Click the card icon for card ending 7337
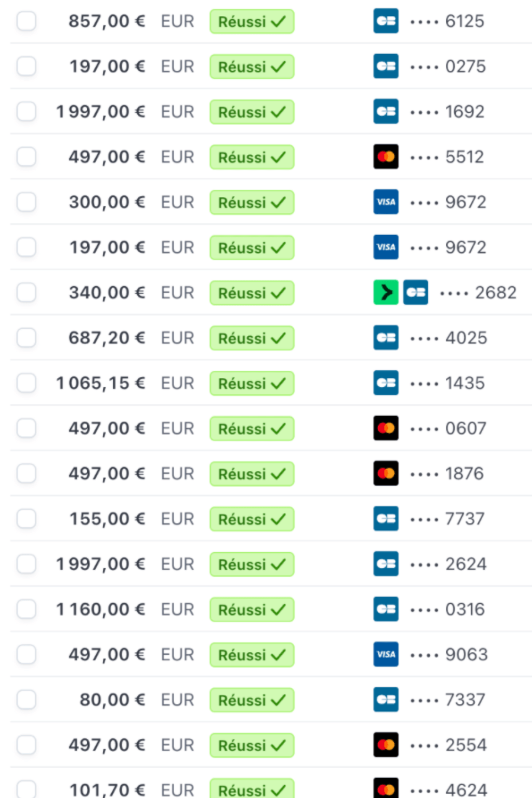This screenshot has height=798, width=532. click(386, 700)
